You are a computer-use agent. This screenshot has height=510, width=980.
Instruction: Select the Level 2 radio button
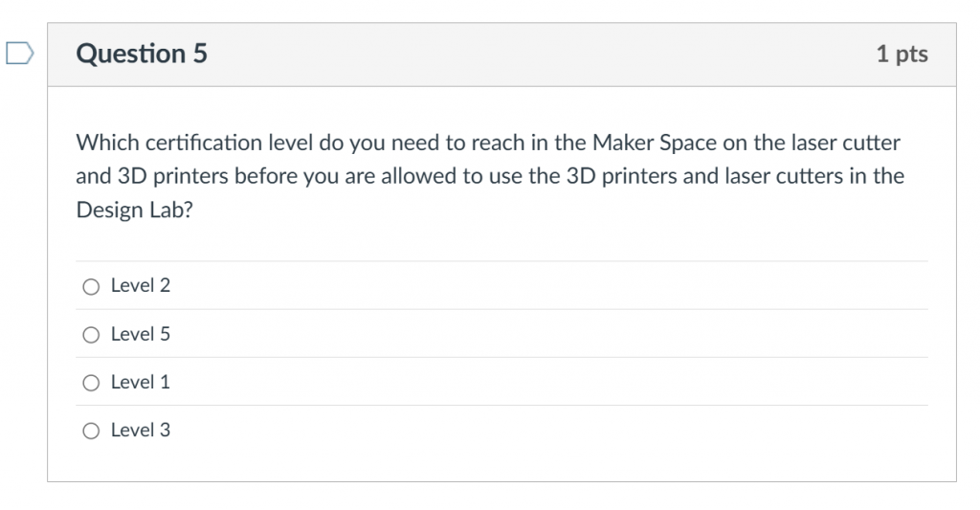click(91, 287)
